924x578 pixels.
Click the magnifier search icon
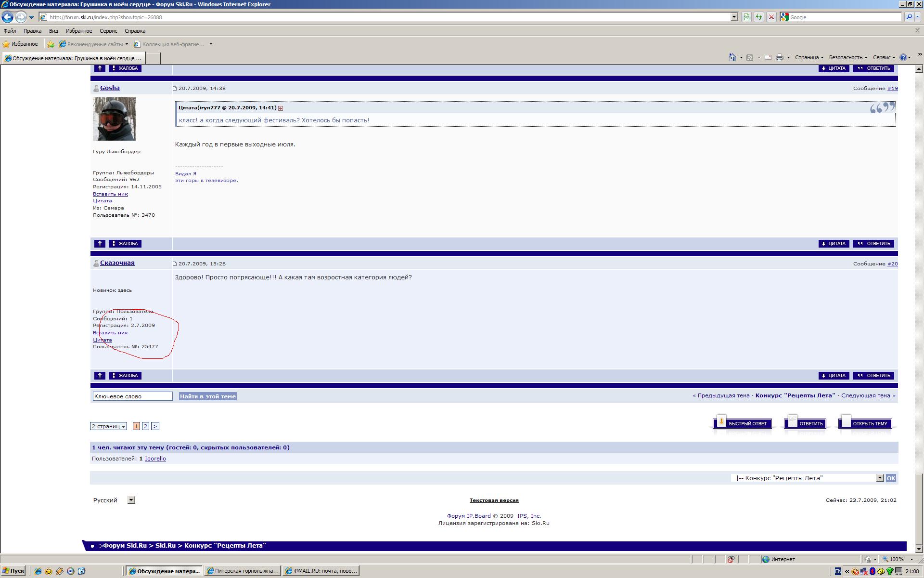pos(909,17)
